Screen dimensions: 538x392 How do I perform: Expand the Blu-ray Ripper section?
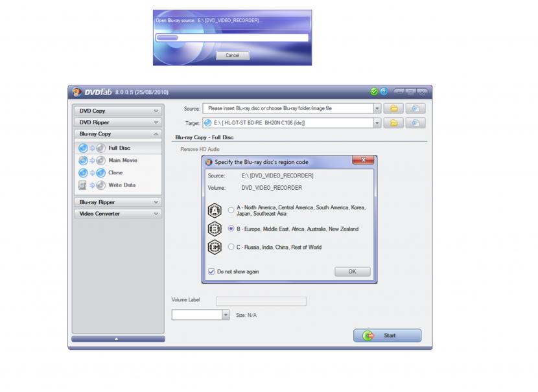(119, 202)
